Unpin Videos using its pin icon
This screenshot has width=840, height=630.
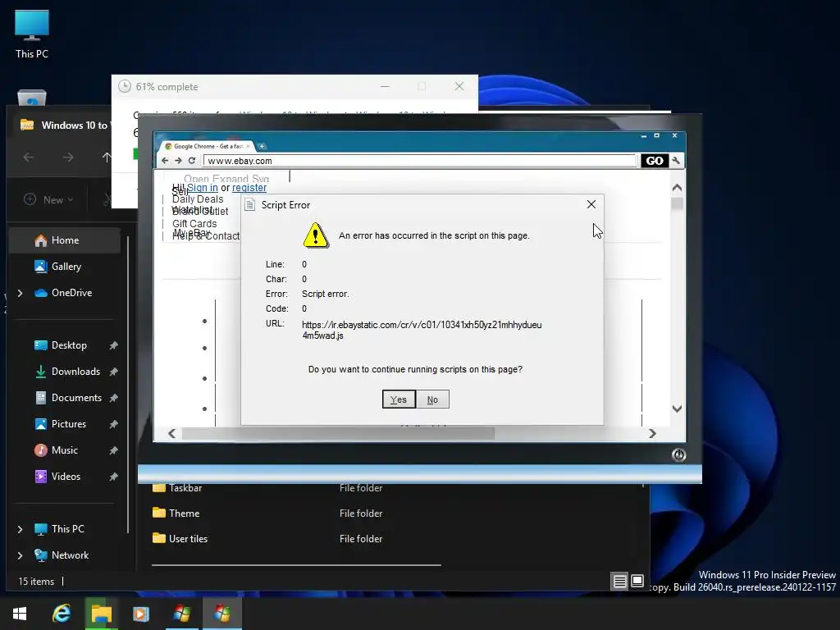[113, 477]
